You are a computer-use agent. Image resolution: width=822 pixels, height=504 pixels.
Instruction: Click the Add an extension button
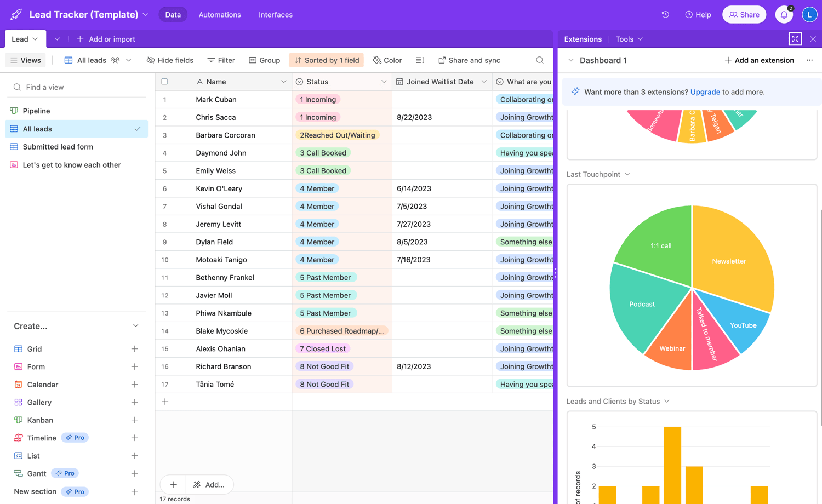(759, 60)
